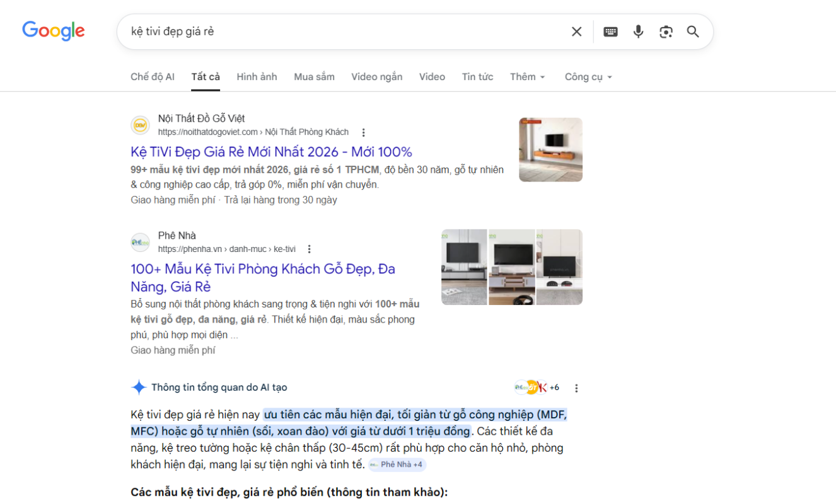Start voice search with the microphone

(x=638, y=31)
